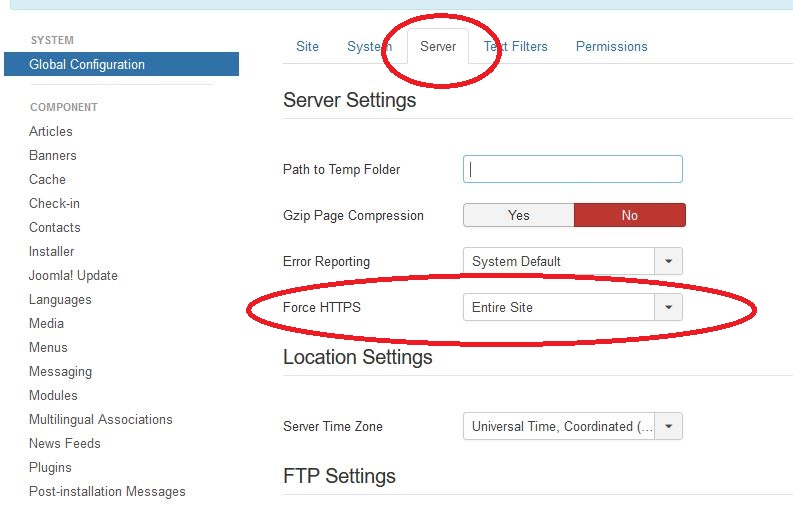Go to the Banners component
The image size is (793, 508).
pos(53,155)
